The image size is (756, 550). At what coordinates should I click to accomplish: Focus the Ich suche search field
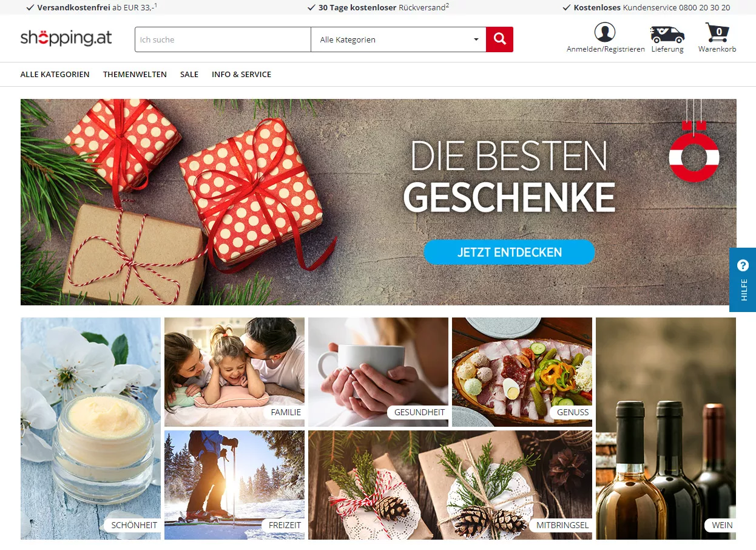click(223, 39)
